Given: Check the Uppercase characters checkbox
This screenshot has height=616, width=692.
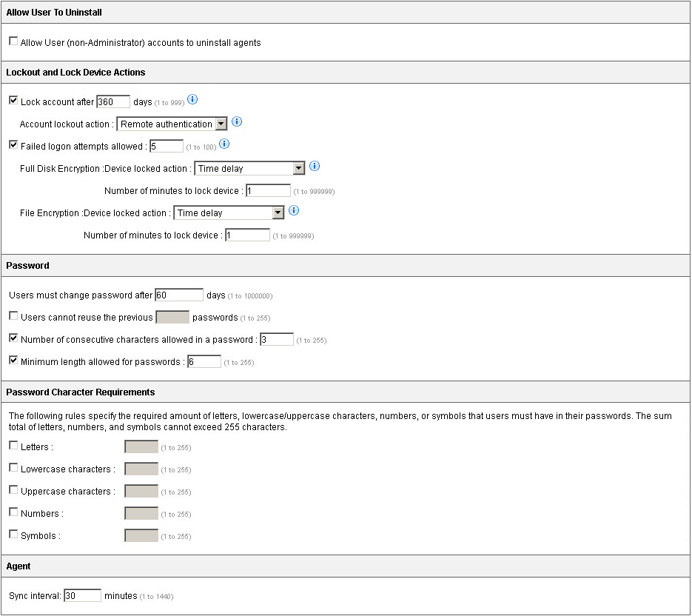Looking at the screenshot, I should (x=13, y=489).
